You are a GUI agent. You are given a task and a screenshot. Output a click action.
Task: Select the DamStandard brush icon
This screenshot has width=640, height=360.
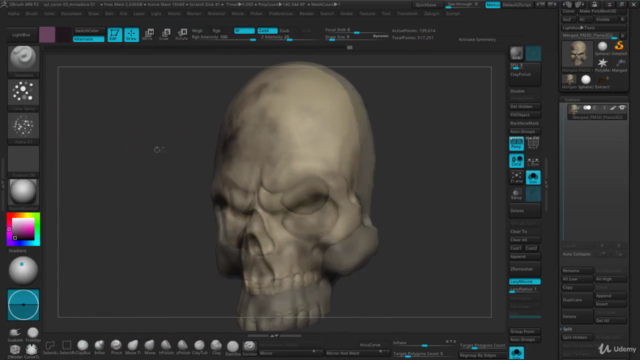[x=233, y=348]
